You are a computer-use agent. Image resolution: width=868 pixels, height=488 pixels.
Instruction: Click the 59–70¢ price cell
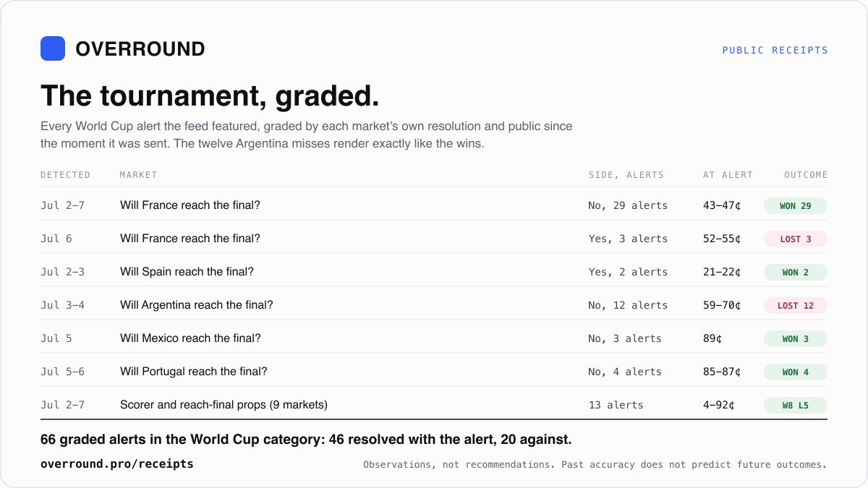click(x=722, y=305)
